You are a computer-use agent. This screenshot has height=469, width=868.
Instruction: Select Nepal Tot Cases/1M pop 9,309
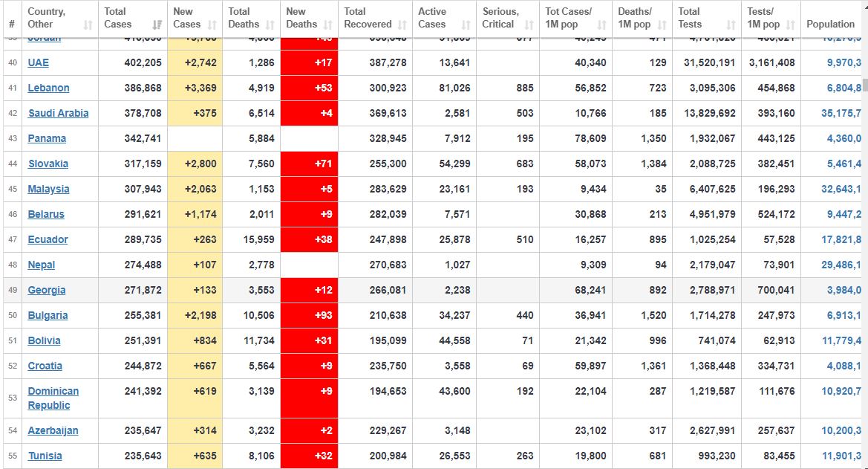click(x=593, y=265)
